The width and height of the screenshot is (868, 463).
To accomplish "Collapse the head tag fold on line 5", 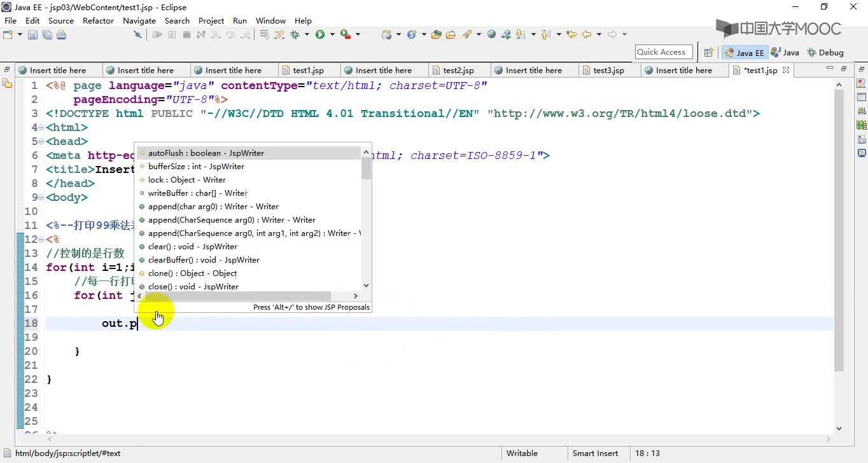I will point(41,141).
